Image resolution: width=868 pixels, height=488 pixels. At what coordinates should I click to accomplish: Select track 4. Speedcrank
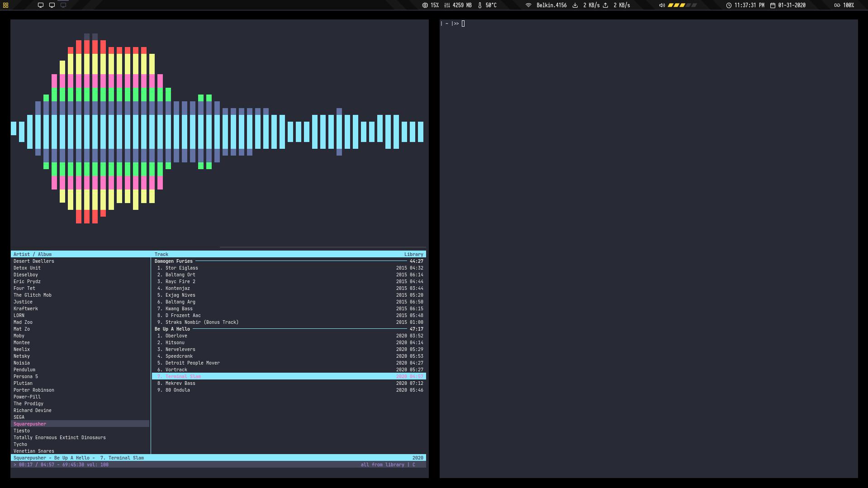(x=289, y=356)
